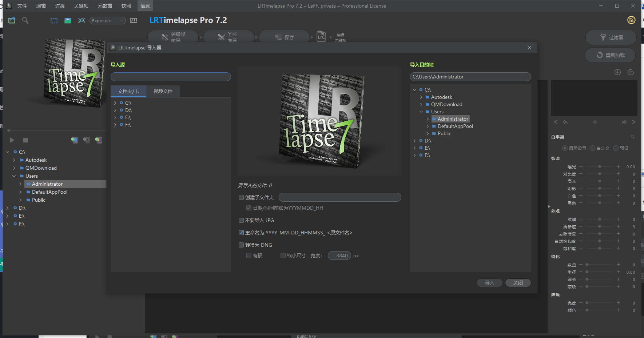Click the undo curved arrow under the histogram
This screenshot has width=644, height=338.
pos(565,122)
